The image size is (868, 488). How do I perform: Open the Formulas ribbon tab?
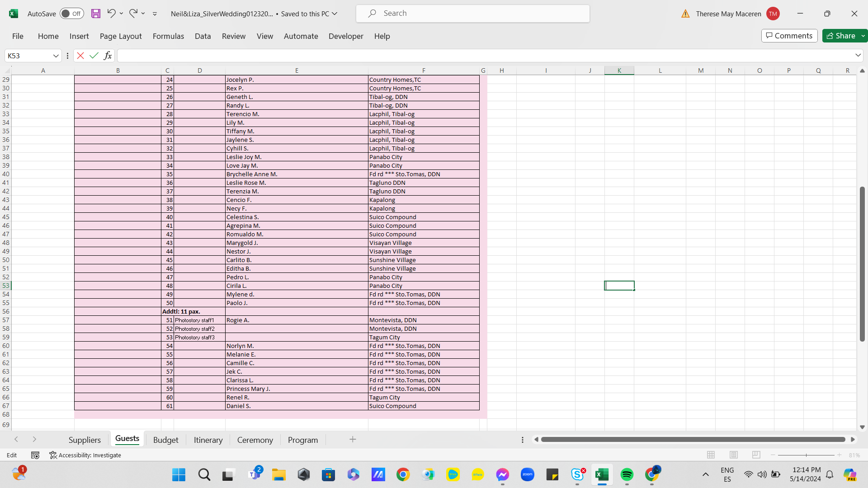(x=168, y=36)
